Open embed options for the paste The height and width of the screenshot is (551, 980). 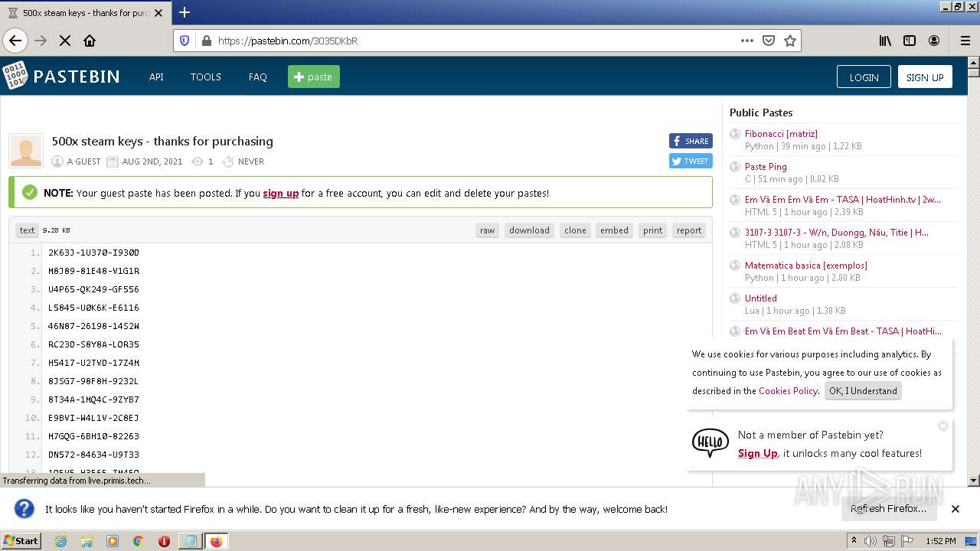pos(614,230)
